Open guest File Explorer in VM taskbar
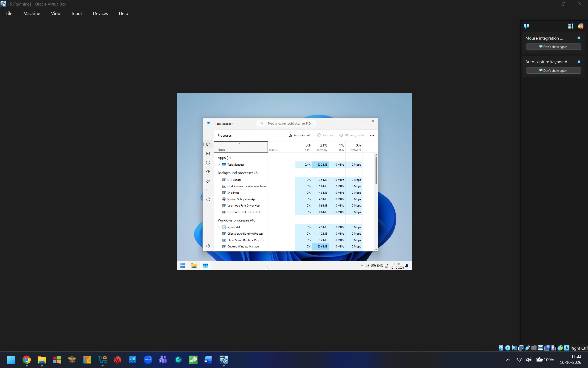 click(x=194, y=265)
